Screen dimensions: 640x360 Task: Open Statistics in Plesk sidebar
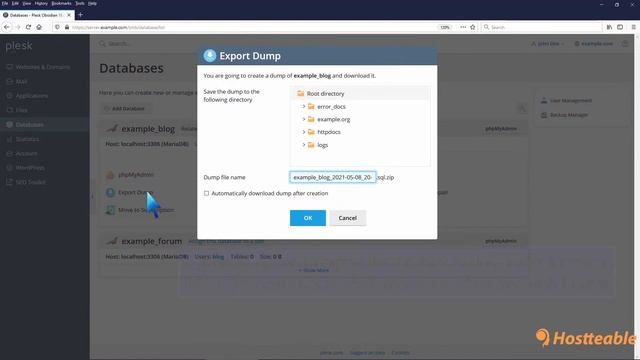[27, 139]
